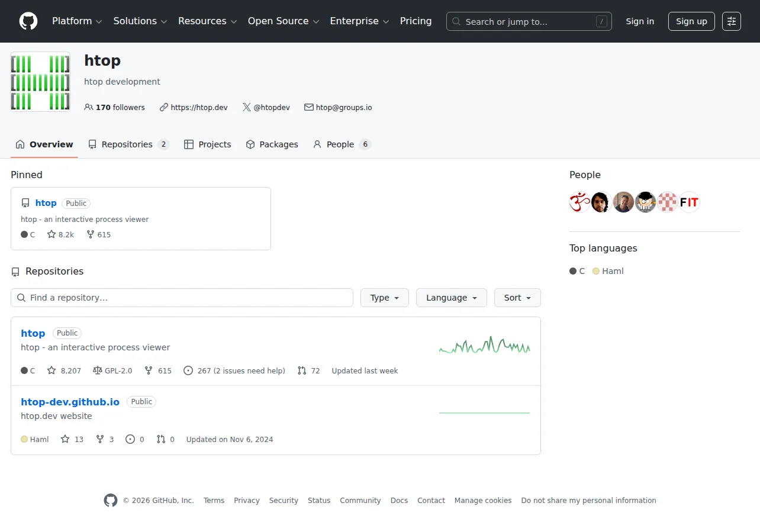The image size is (760, 532).
Task: Expand the Resources menu
Action: (207, 21)
